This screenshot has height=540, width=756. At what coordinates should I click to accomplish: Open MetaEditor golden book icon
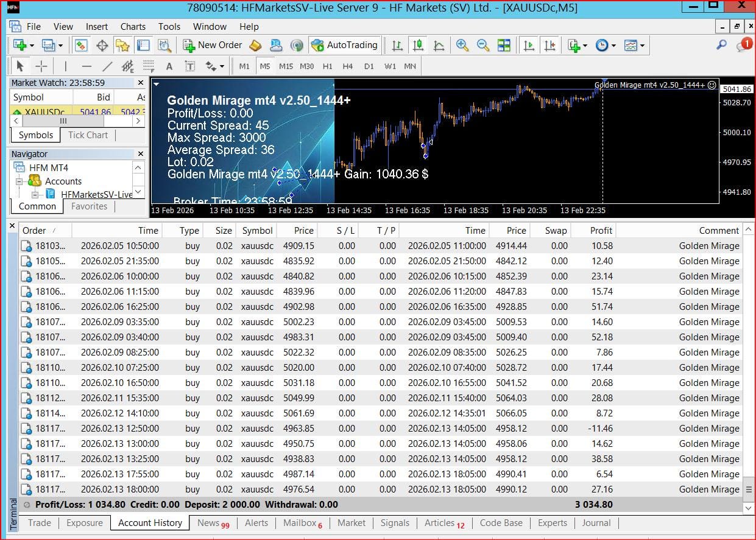pyautogui.click(x=255, y=45)
